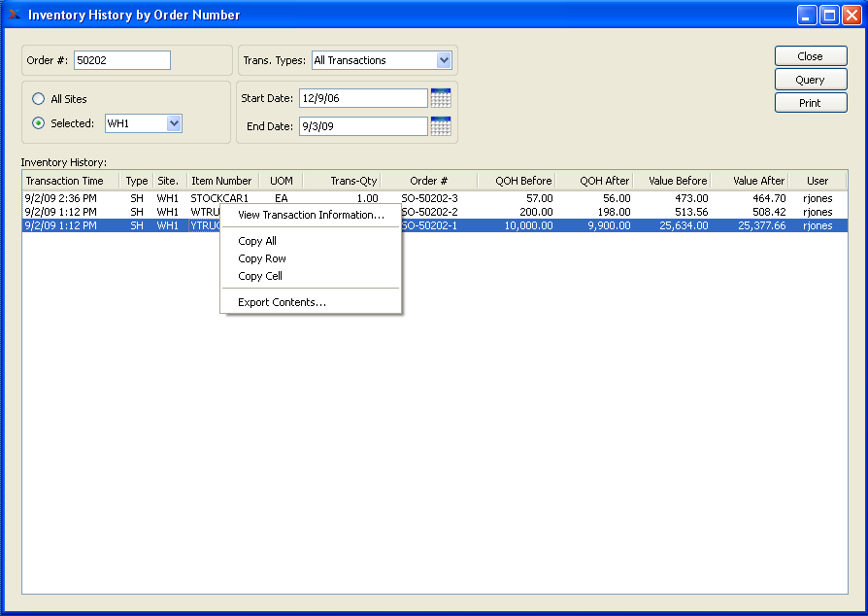Sort by User column header
Image resolution: width=868 pixels, height=616 pixels.
pos(818,181)
